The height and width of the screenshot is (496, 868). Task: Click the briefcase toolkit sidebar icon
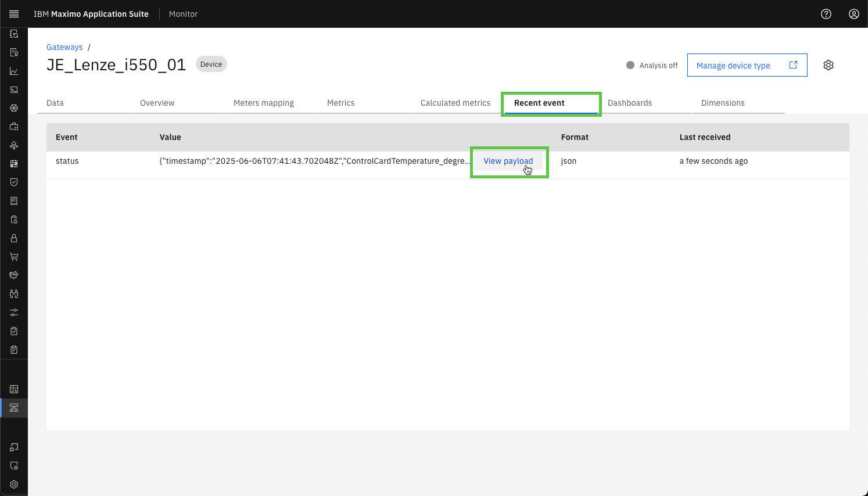tap(14, 127)
